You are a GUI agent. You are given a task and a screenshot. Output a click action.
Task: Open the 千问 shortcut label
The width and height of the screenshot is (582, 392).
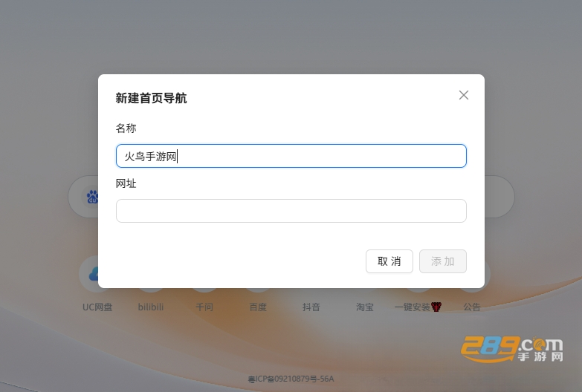(x=204, y=307)
